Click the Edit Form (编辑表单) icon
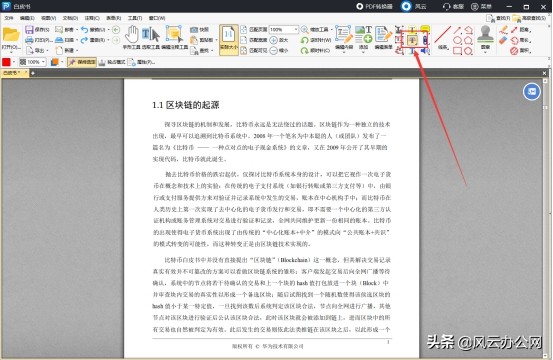 click(383, 35)
